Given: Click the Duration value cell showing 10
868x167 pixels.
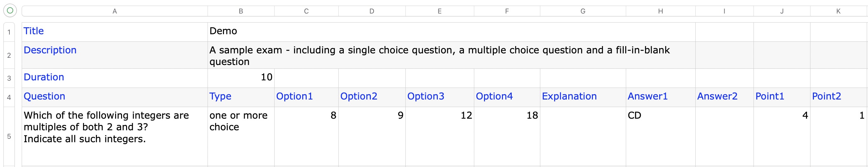Looking at the screenshot, I should tap(241, 78).
